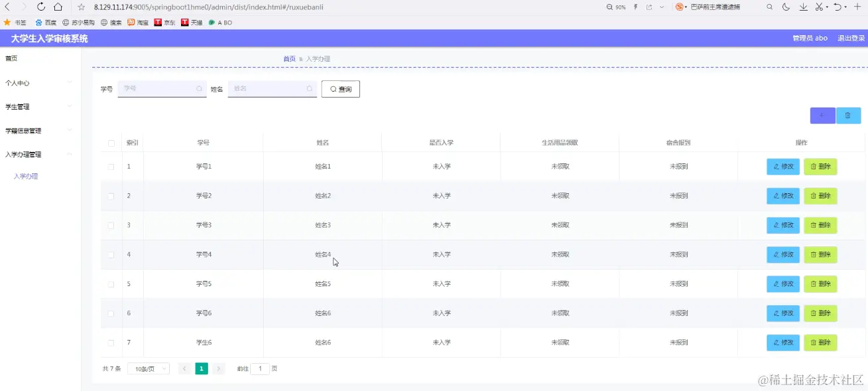This screenshot has width=868, height=391.
Task: Select page 1 in pagination
Action: coord(202,368)
